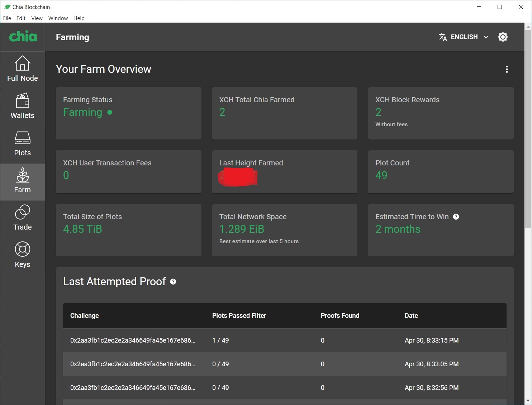
Task: Click the scrollbar down arrow
Action: pos(528,400)
